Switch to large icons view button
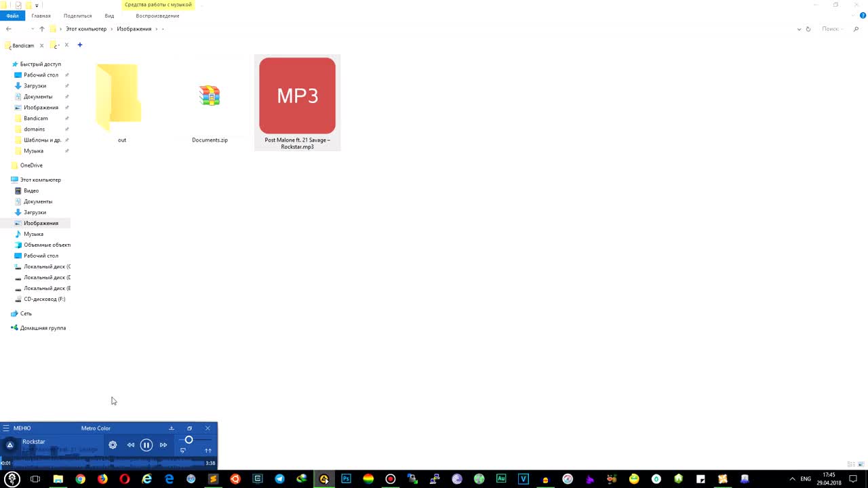 [860, 464]
